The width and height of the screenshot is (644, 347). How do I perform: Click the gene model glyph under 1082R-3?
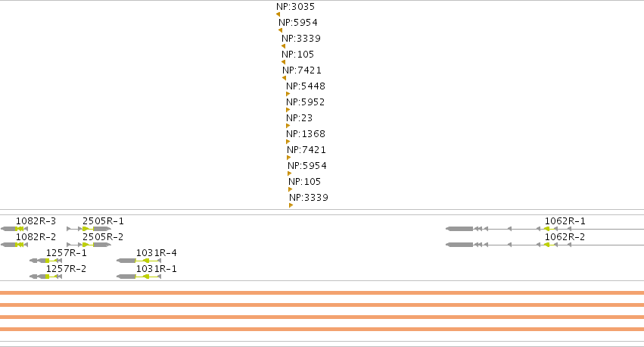[14, 229]
